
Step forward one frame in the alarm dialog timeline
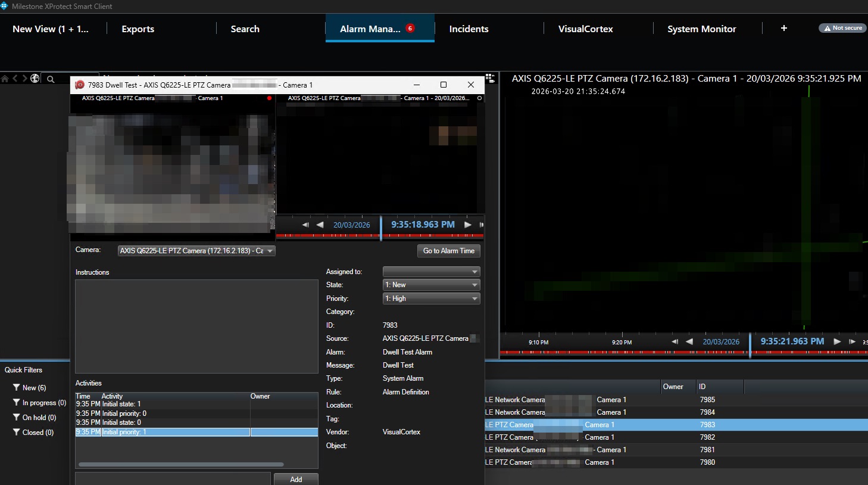pos(481,225)
